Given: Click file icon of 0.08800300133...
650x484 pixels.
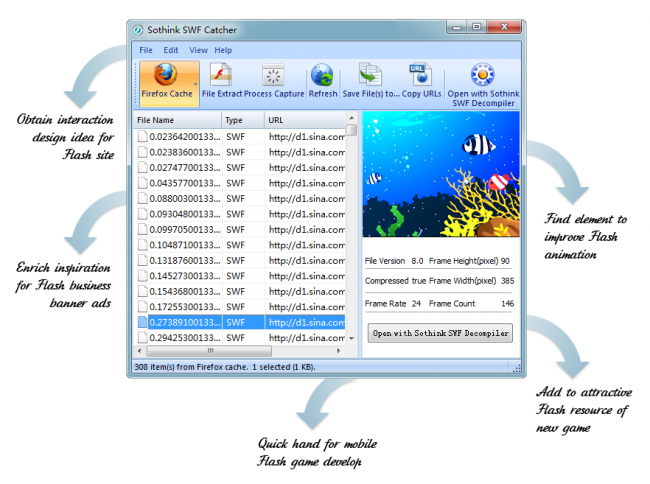Looking at the screenshot, I should [x=143, y=198].
